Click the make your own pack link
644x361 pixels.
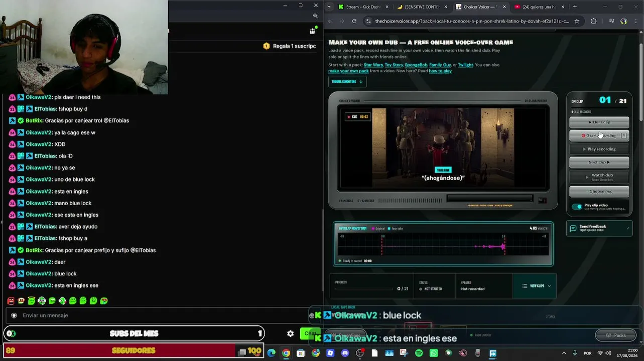point(348,71)
